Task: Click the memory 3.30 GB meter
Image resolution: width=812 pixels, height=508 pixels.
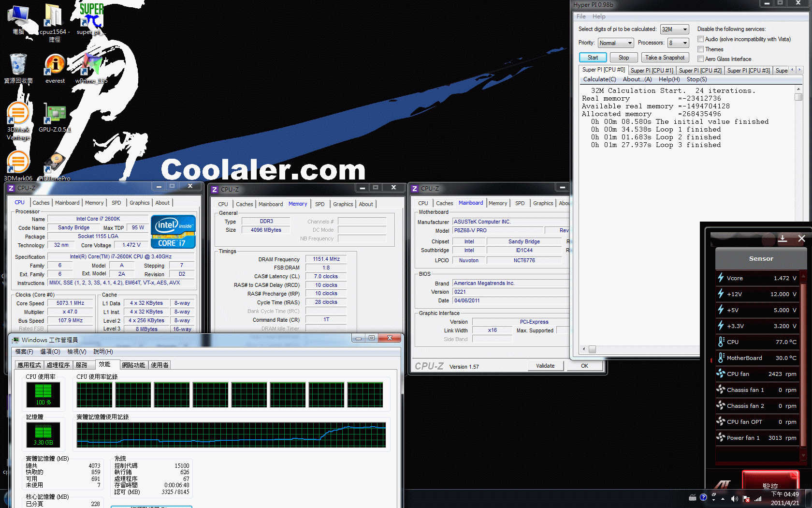Action: coord(43,435)
